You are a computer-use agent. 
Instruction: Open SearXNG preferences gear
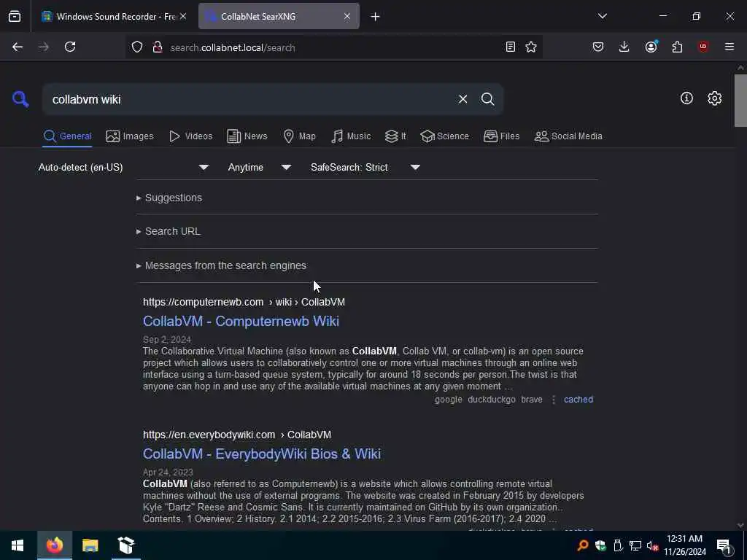point(715,98)
